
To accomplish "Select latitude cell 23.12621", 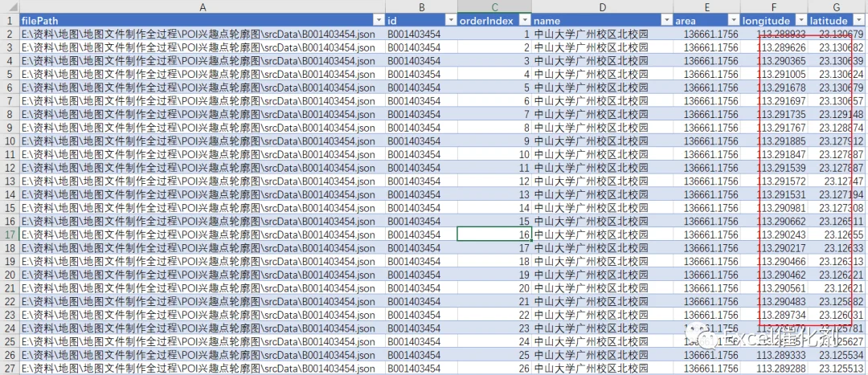I will click(x=837, y=288).
